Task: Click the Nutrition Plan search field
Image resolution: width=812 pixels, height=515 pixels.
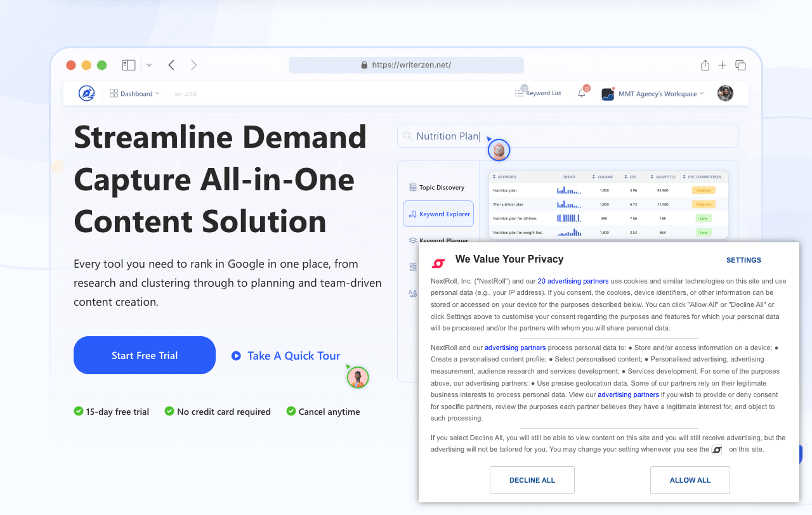Action: coord(568,136)
